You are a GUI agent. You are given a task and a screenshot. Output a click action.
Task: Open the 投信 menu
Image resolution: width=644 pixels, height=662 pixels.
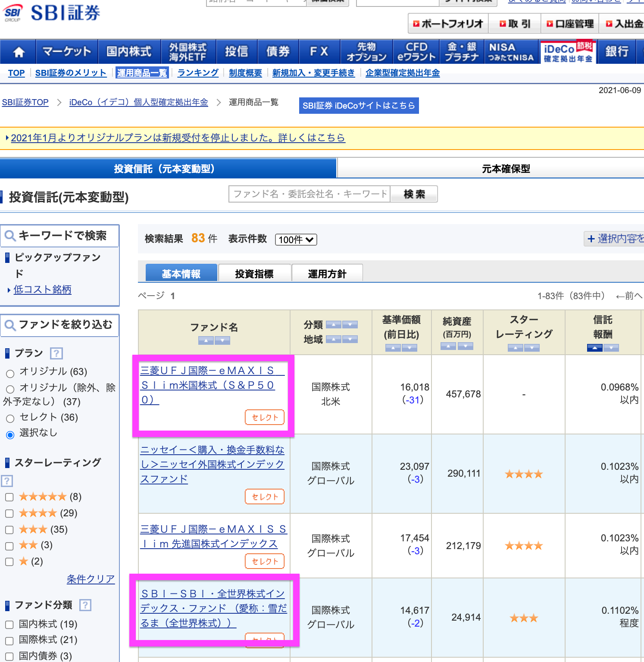tap(237, 52)
